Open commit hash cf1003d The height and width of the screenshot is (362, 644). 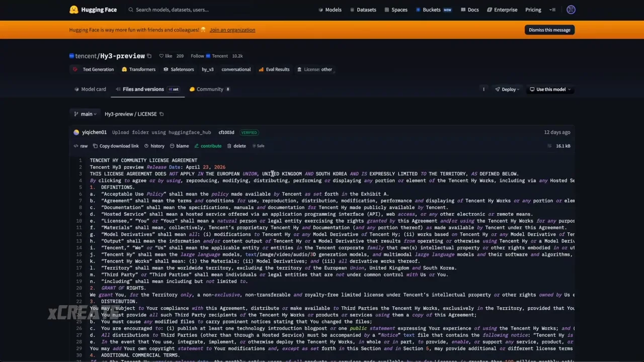pyautogui.click(x=226, y=132)
